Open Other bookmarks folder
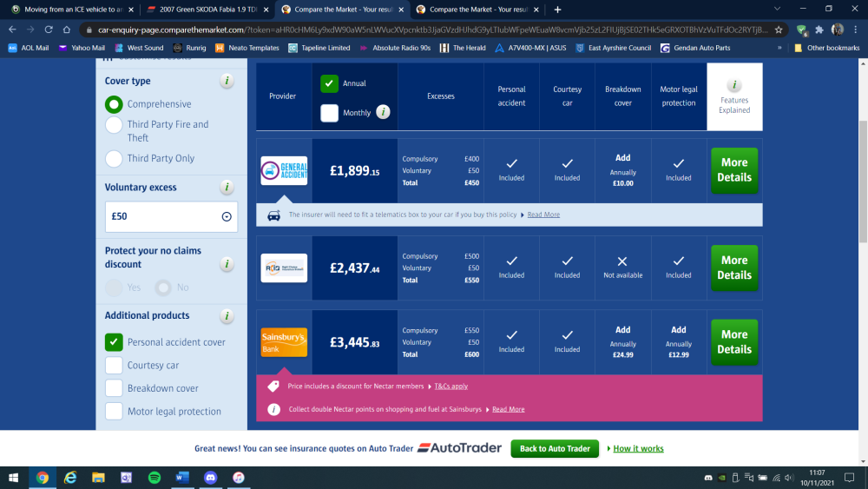Screen dimensions: 868x489 827,48
